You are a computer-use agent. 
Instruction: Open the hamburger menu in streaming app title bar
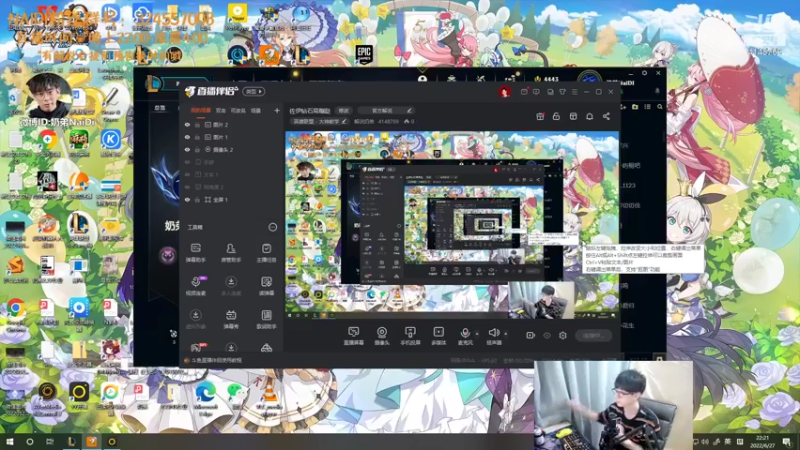tap(574, 92)
